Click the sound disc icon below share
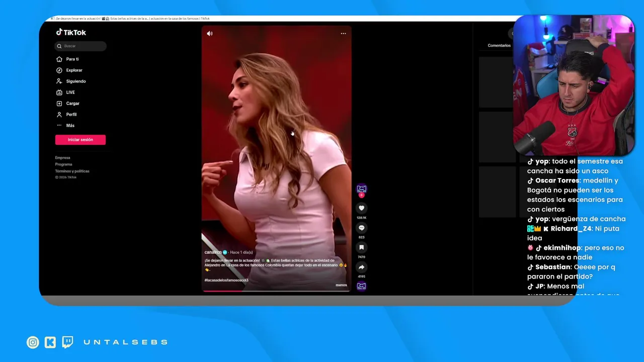 click(361, 286)
